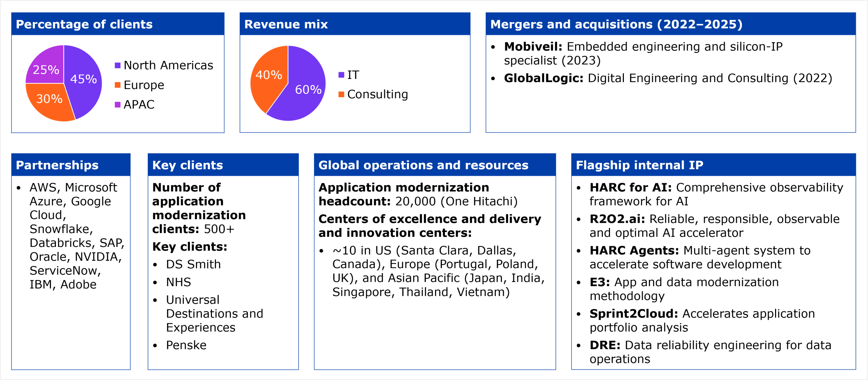The image size is (868, 380).
Task: Click the APAC legend swatch
Action: (x=118, y=105)
